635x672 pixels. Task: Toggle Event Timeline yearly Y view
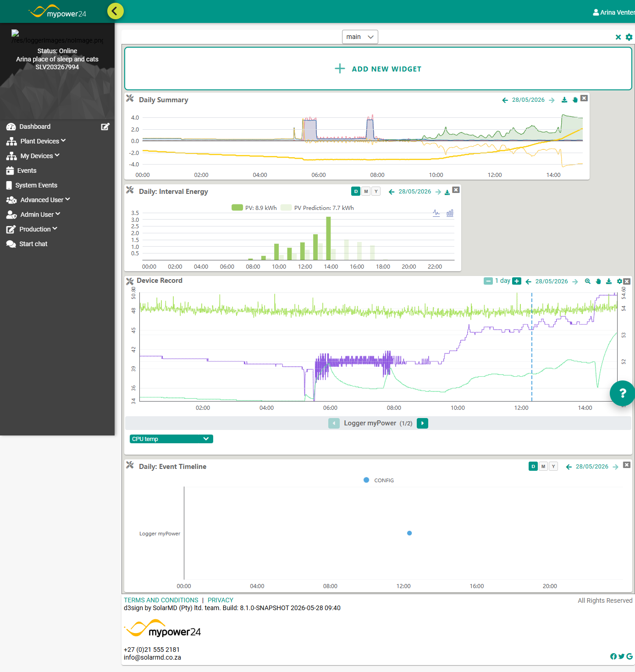553,467
